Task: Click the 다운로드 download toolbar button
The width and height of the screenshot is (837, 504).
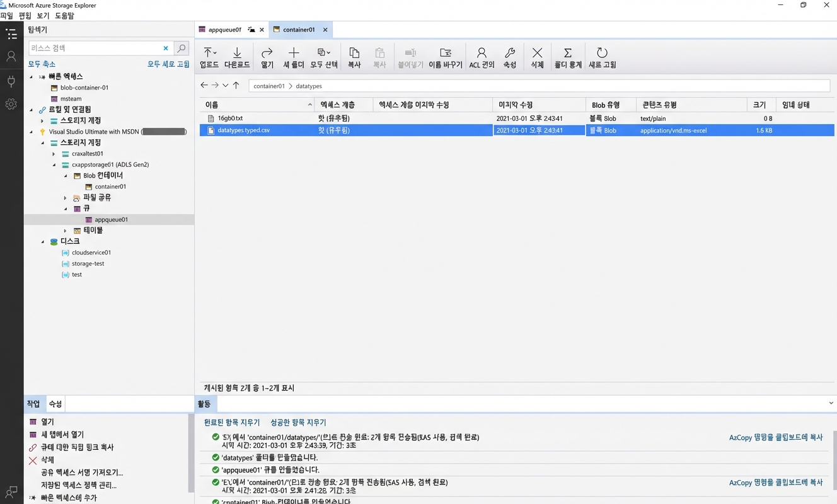Action: pos(237,57)
